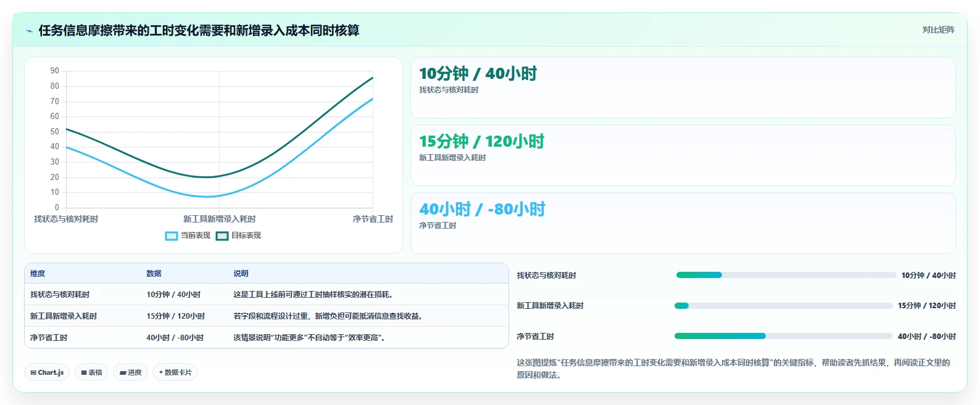Click the lightning icon beside the title
The width and height of the screenshot is (980, 405).
[x=29, y=31]
